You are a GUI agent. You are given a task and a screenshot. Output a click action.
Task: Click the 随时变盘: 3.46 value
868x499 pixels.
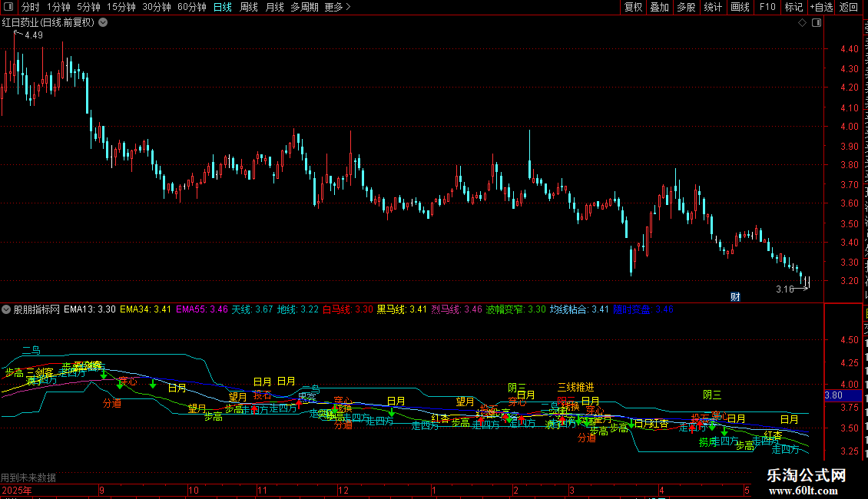click(643, 310)
